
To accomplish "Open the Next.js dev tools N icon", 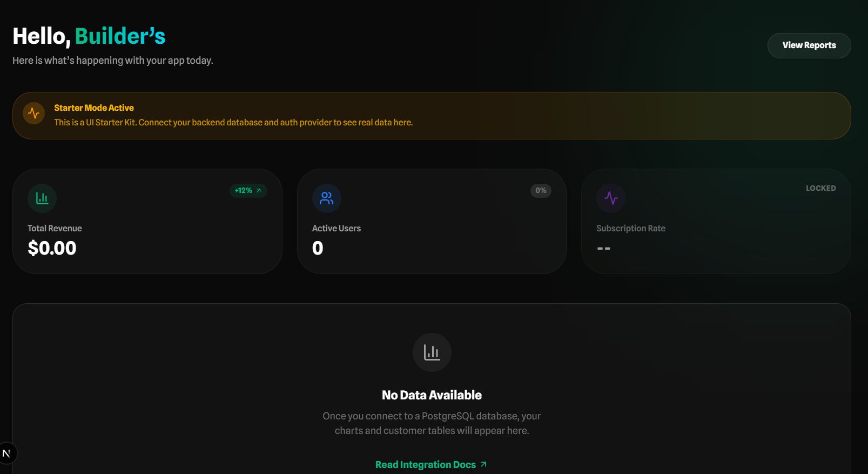I will tap(7, 453).
